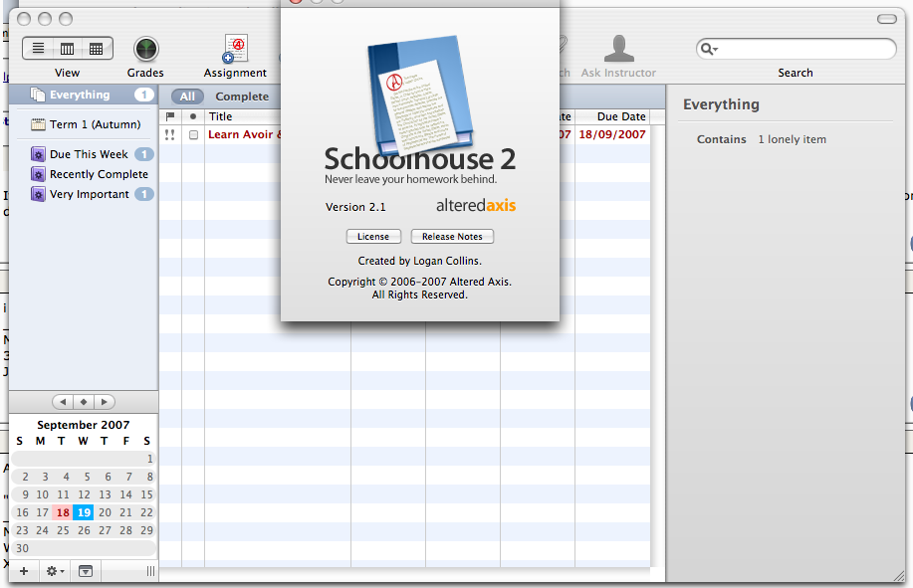913x588 pixels.
Task: Select September 19 in calendar
Action: pyautogui.click(x=84, y=512)
